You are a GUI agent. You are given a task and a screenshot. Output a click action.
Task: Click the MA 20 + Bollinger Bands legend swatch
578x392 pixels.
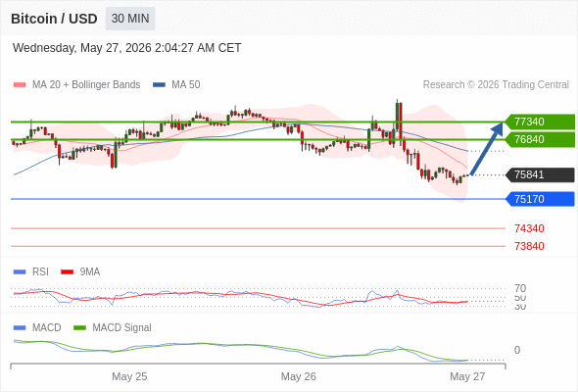tap(20, 85)
